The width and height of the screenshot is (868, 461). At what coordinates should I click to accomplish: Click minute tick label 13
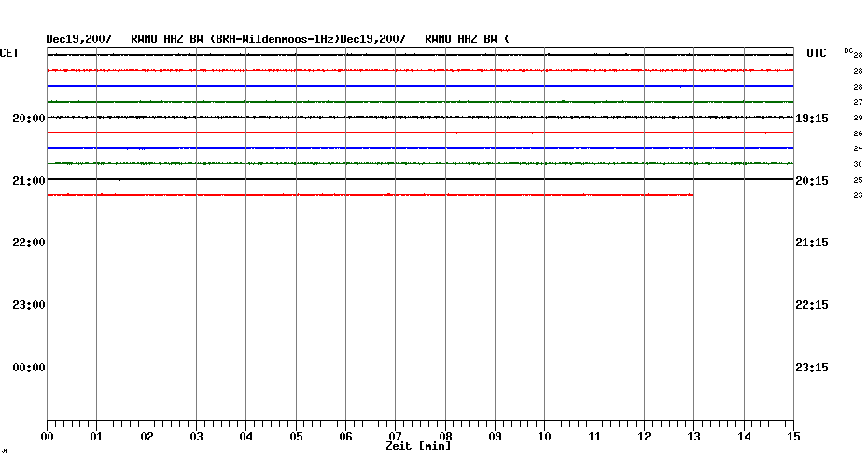point(693,437)
